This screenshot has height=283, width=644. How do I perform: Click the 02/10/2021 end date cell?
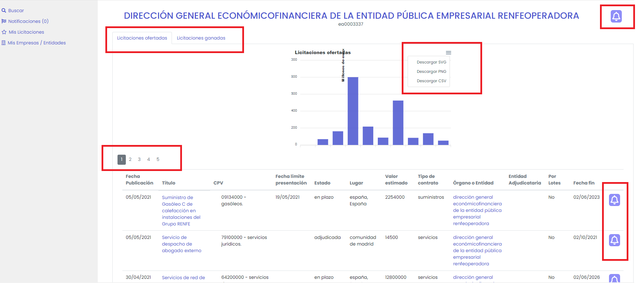coord(585,237)
